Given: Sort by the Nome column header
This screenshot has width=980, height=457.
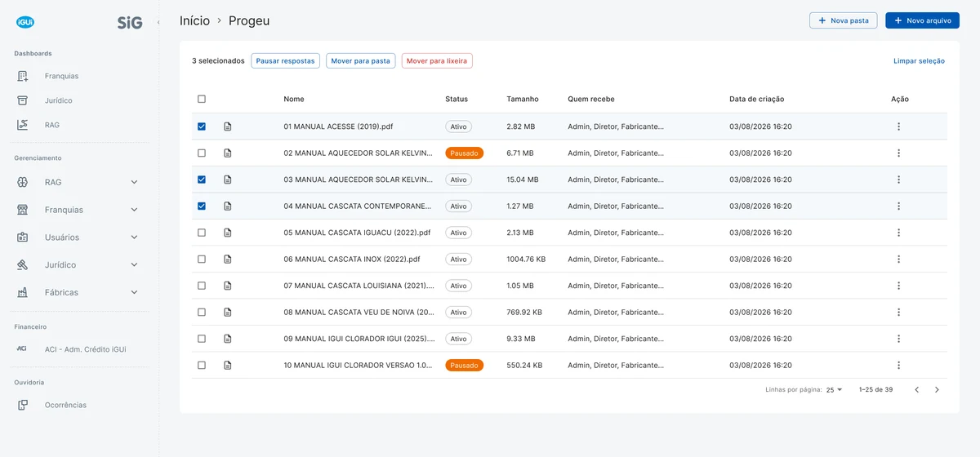Looking at the screenshot, I should tap(294, 99).
